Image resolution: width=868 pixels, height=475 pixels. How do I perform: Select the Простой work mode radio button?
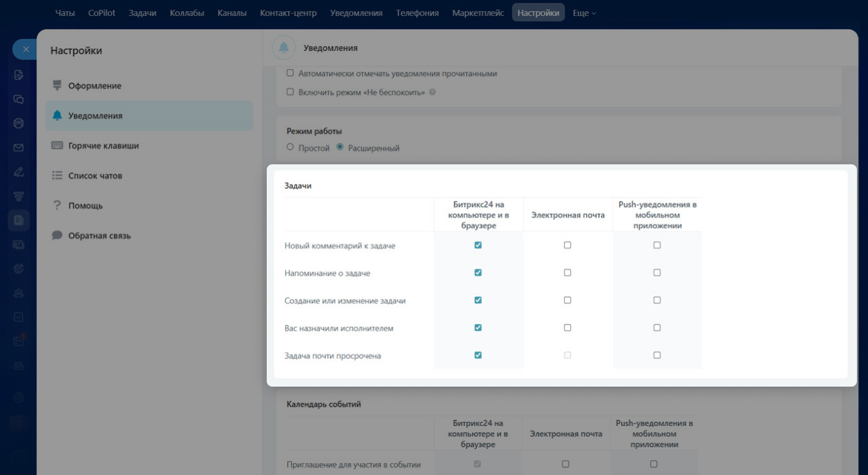pos(290,147)
